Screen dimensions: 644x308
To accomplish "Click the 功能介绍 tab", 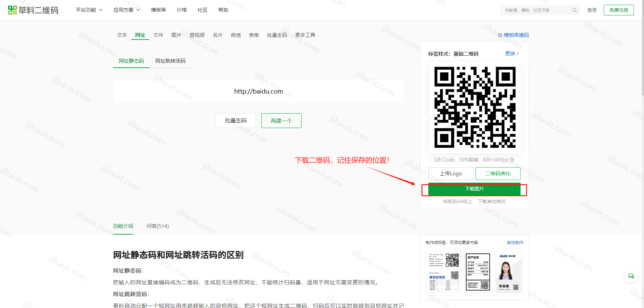I will (x=123, y=226).
